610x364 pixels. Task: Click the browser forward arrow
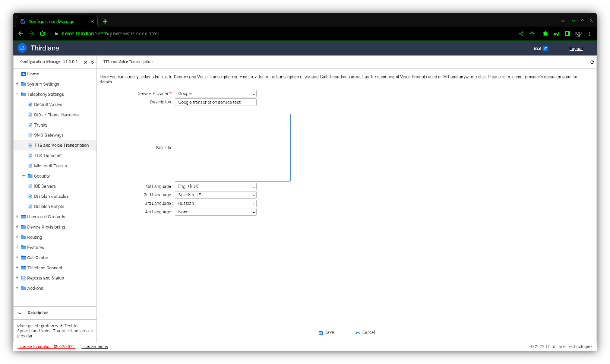point(32,34)
